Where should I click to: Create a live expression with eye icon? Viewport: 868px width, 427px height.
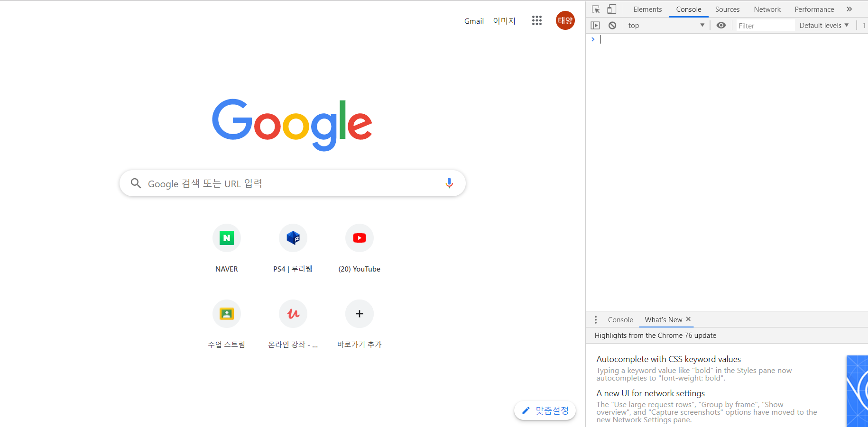coord(721,26)
